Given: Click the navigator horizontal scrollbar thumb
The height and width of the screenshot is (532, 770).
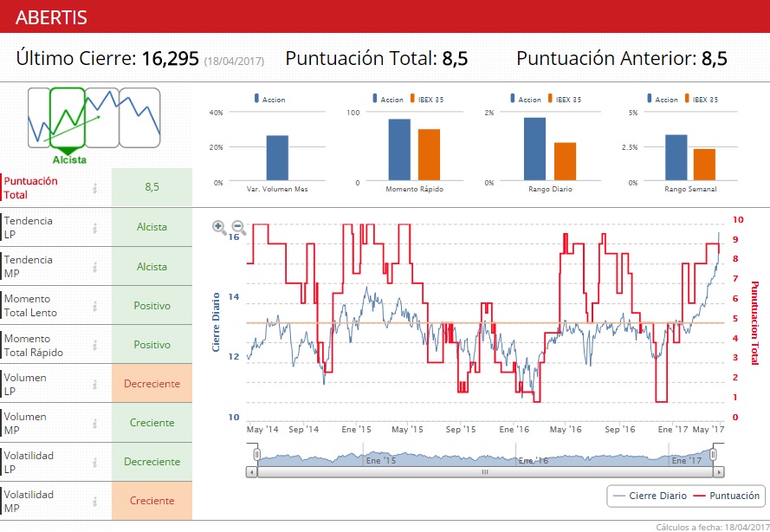Looking at the screenshot, I should pos(485,472).
